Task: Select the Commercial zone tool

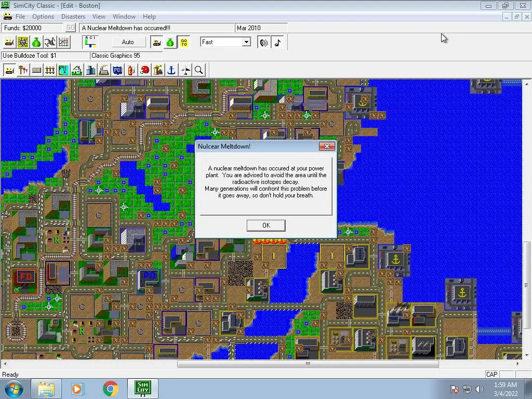Action: pos(90,70)
